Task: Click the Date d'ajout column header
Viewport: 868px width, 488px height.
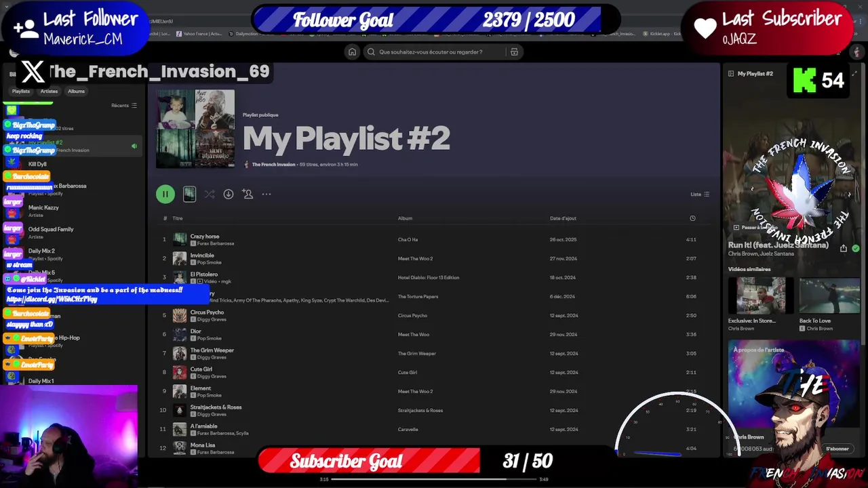Action: (563, 218)
